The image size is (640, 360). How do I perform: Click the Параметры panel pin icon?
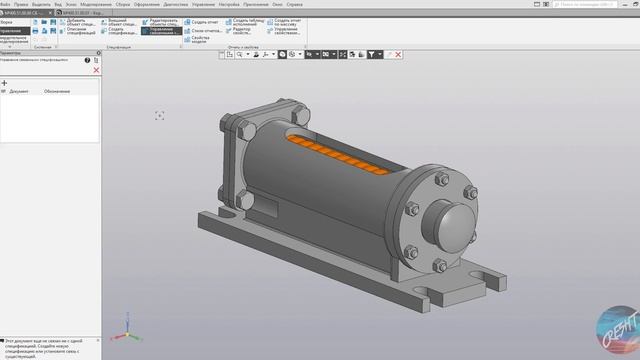pos(98,53)
